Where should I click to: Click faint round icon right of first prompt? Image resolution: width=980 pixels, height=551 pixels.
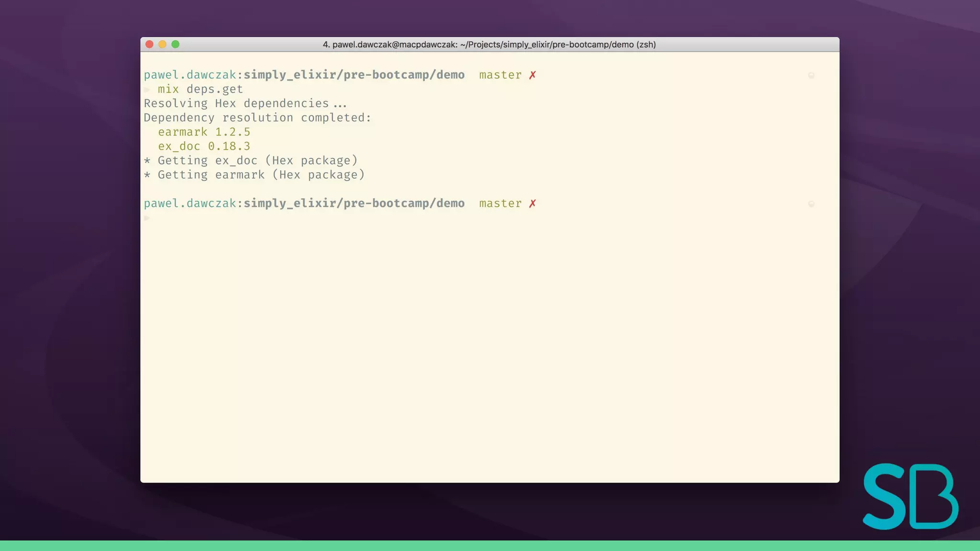(811, 76)
